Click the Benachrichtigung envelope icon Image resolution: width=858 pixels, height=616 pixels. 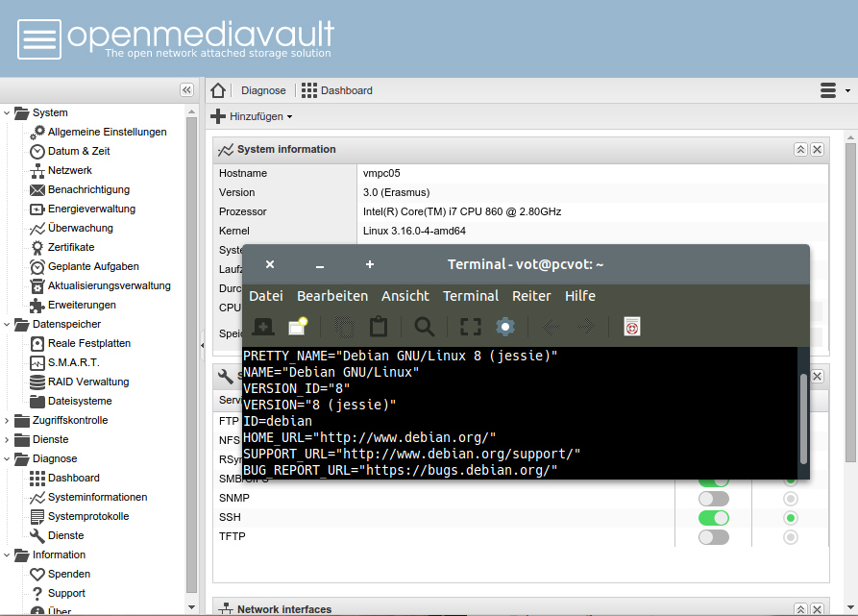(37, 190)
